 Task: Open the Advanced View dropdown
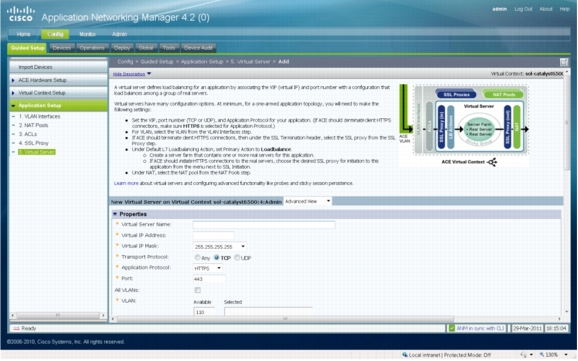tap(307, 201)
